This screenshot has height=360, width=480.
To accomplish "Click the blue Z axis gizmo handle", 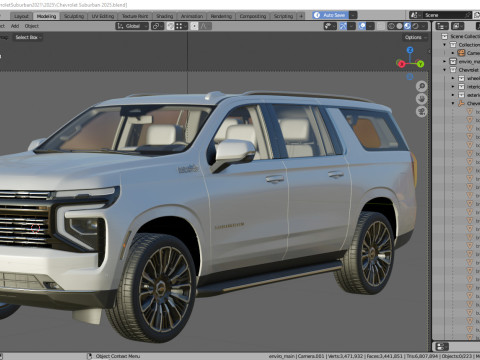I will pyautogui.click(x=410, y=50).
